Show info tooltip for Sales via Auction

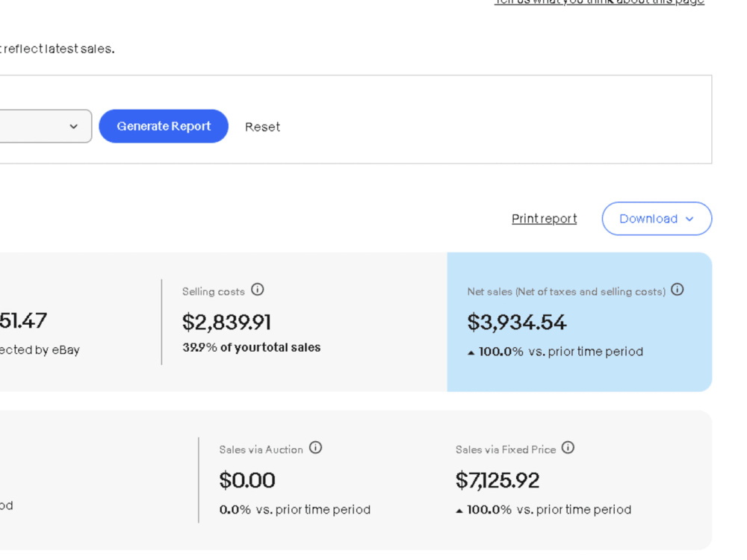[x=315, y=447]
